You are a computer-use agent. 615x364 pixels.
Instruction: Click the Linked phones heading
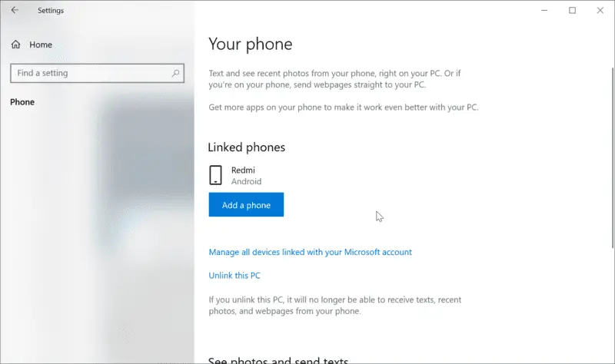(246, 147)
